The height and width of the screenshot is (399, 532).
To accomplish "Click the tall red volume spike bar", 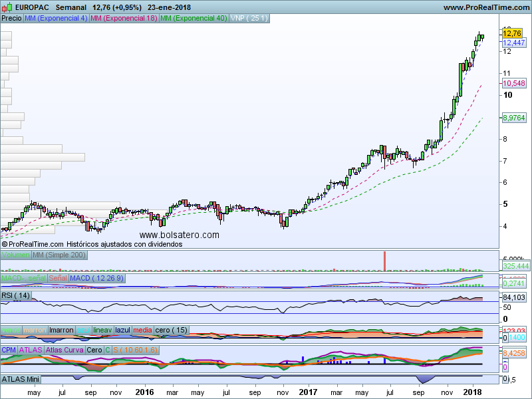I will coord(384,261).
